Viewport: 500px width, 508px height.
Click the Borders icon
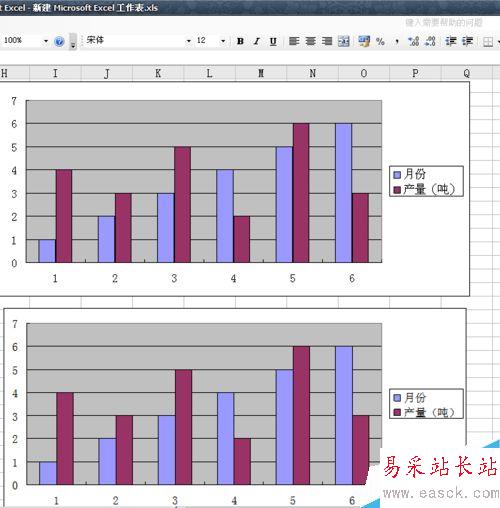point(488,42)
